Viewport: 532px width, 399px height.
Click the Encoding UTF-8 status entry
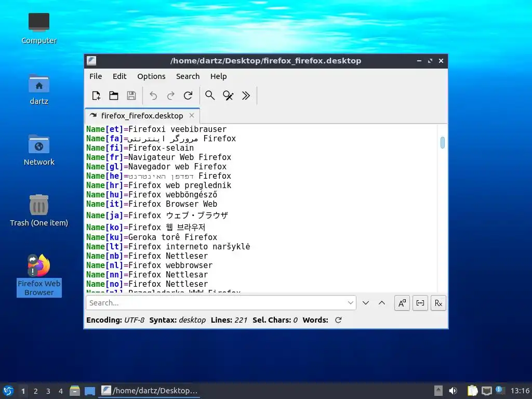click(115, 320)
